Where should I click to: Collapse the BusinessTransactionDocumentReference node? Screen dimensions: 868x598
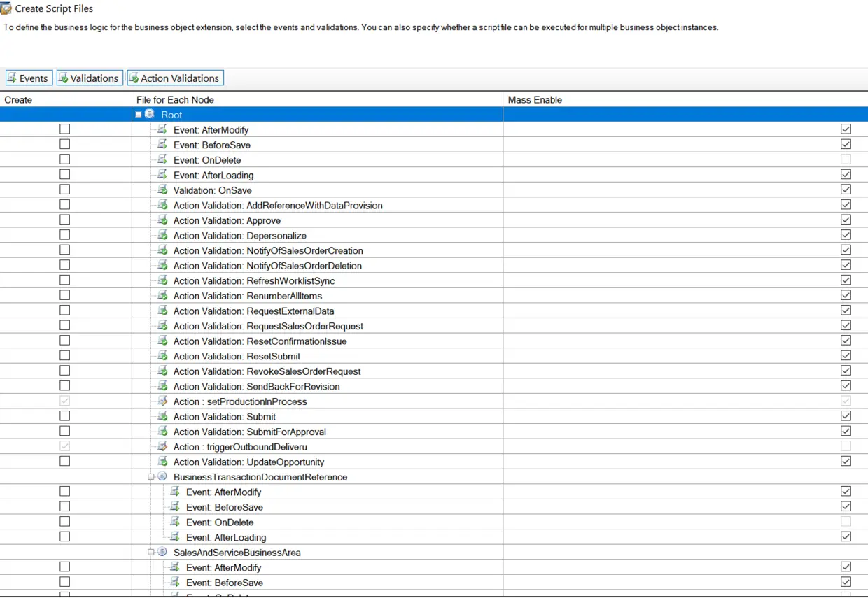(151, 476)
